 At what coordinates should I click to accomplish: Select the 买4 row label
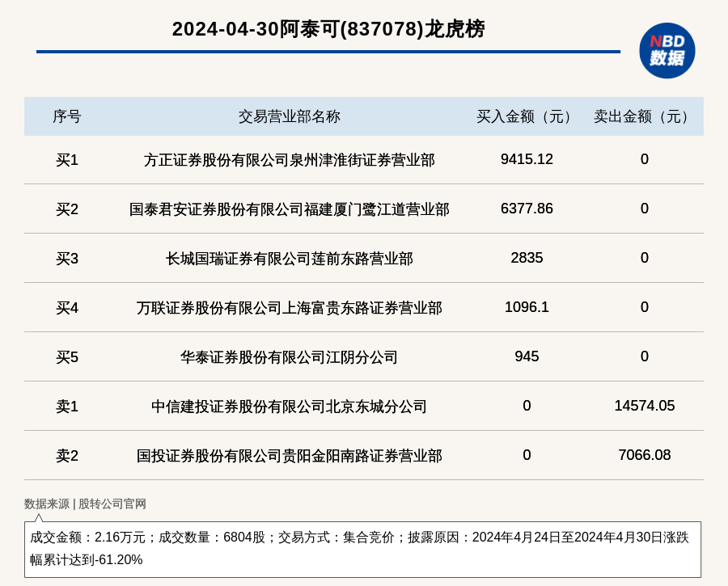tap(67, 308)
